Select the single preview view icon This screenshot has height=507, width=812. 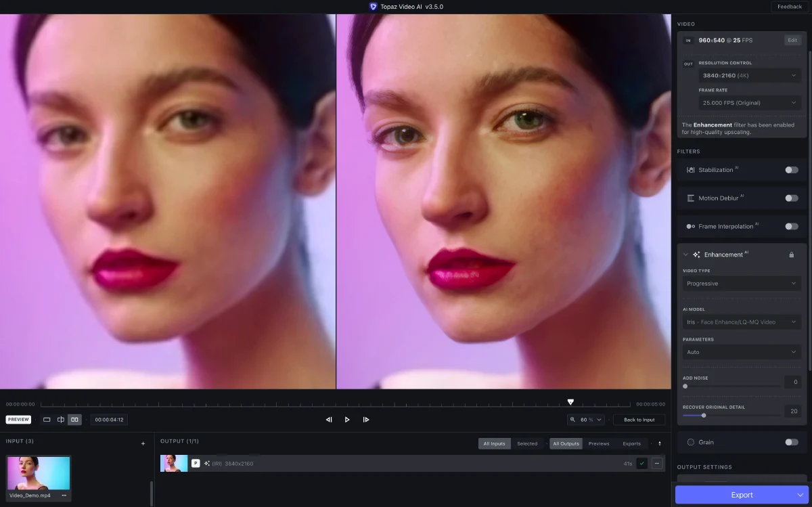point(47,420)
